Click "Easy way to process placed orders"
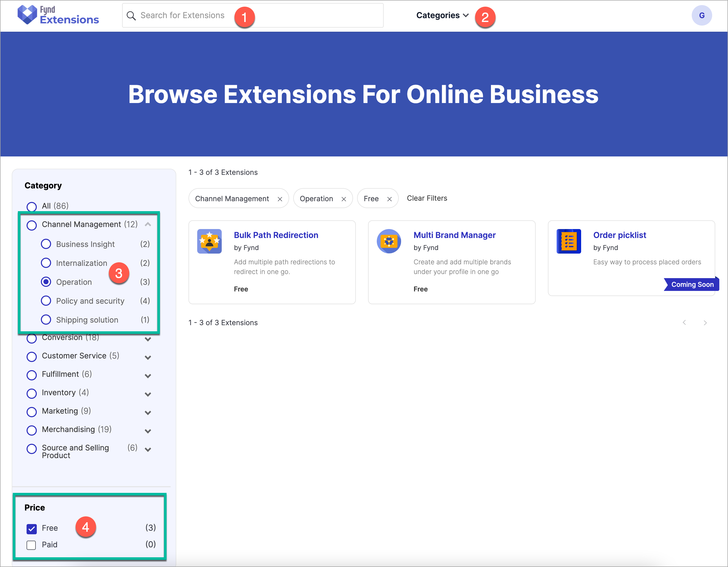 click(647, 262)
